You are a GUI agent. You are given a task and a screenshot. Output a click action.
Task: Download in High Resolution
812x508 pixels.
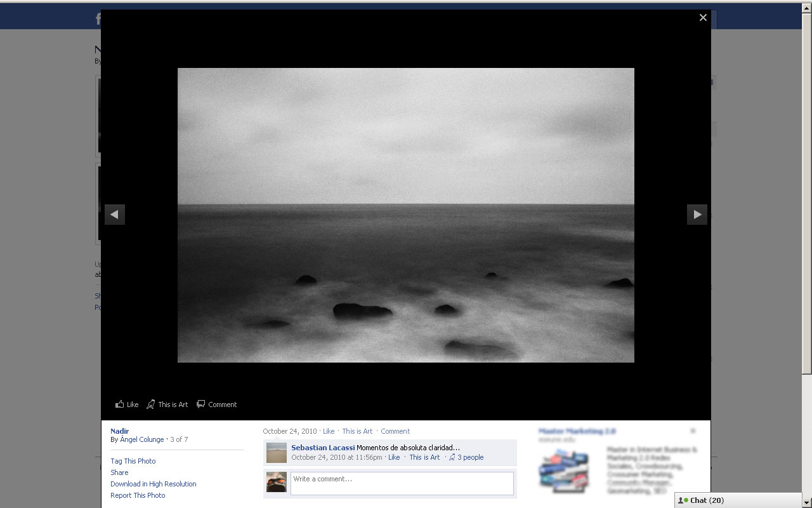pyautogui.click(x=153, y=484)
